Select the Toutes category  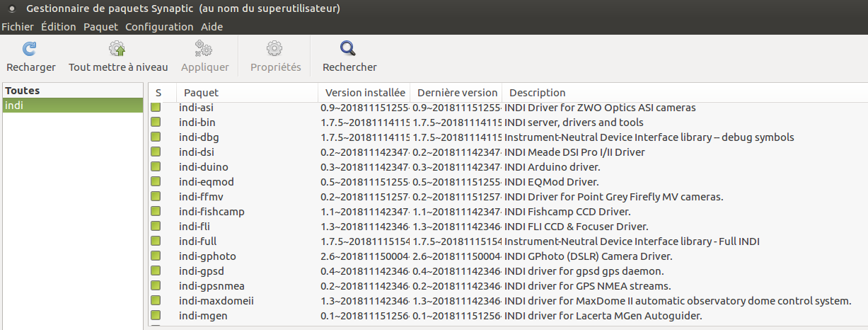[23, 91]
